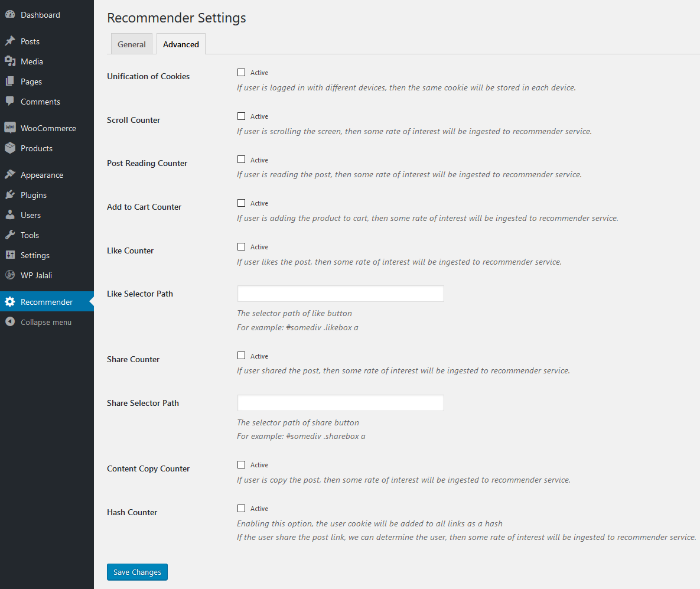The image size is (700, 589).
Task: Open the Media library icon
Action: (10, 61)
